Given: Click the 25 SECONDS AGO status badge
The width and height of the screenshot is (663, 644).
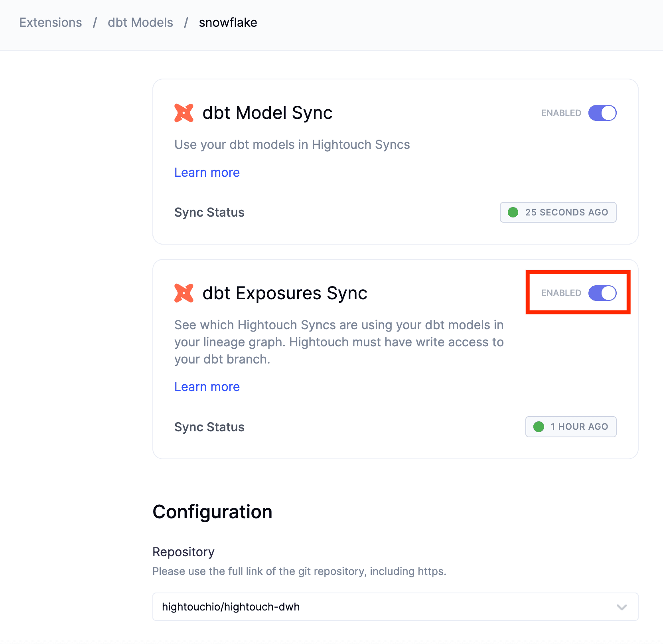Looking at the screenshot, I should [x=558, y=212].
